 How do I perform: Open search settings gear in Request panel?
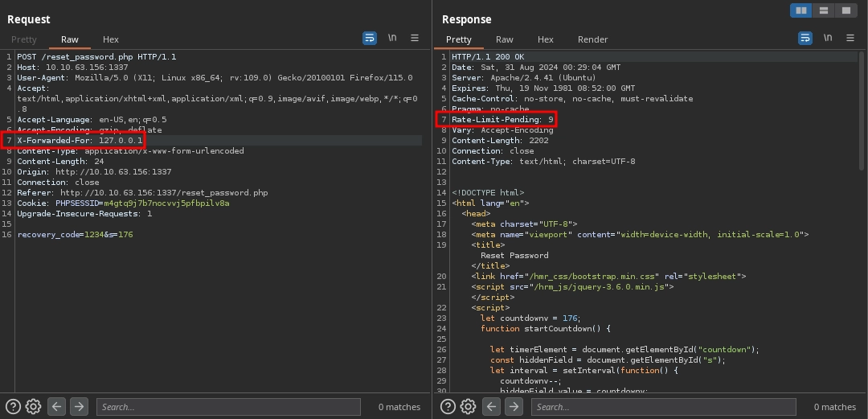tap(33, 407)
